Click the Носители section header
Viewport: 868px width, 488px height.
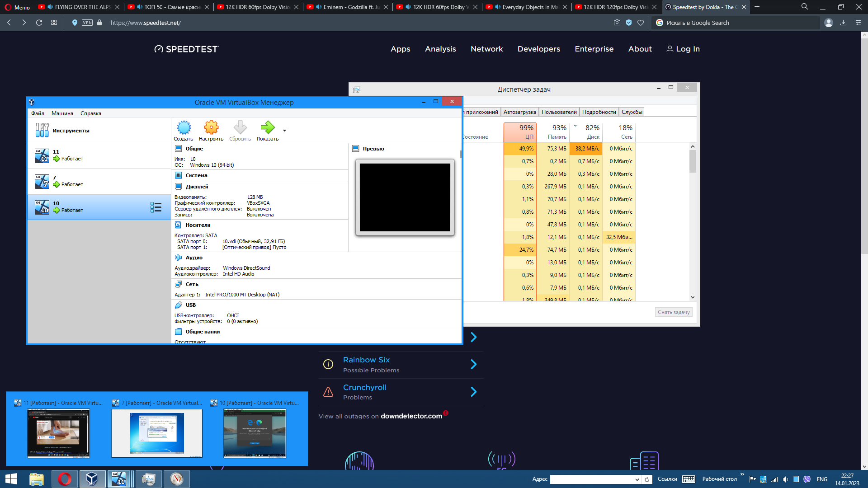coord(198,225)
